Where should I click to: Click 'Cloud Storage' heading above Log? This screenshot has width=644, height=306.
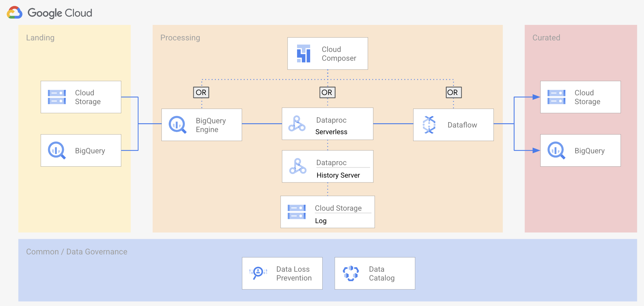coord(338,208)
